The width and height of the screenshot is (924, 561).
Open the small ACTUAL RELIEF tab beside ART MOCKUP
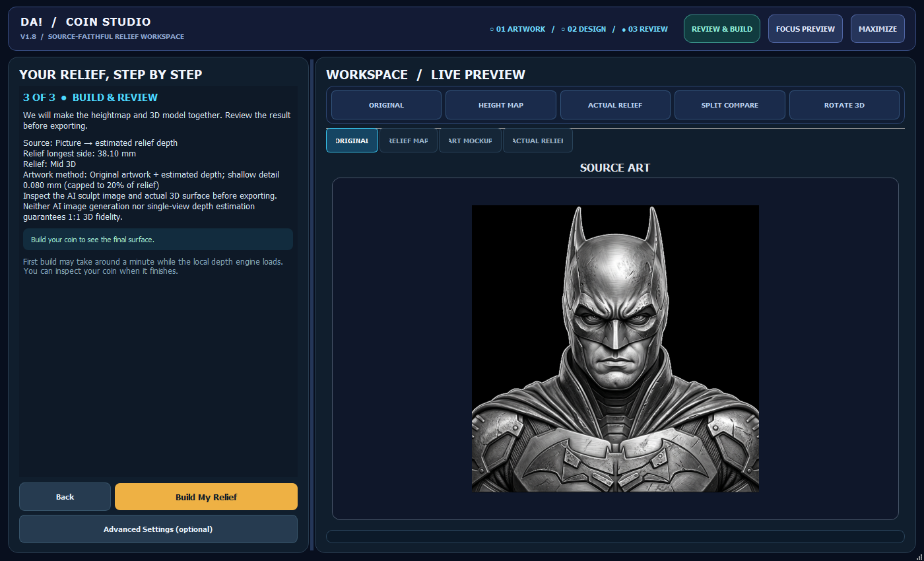pos(538,141)
